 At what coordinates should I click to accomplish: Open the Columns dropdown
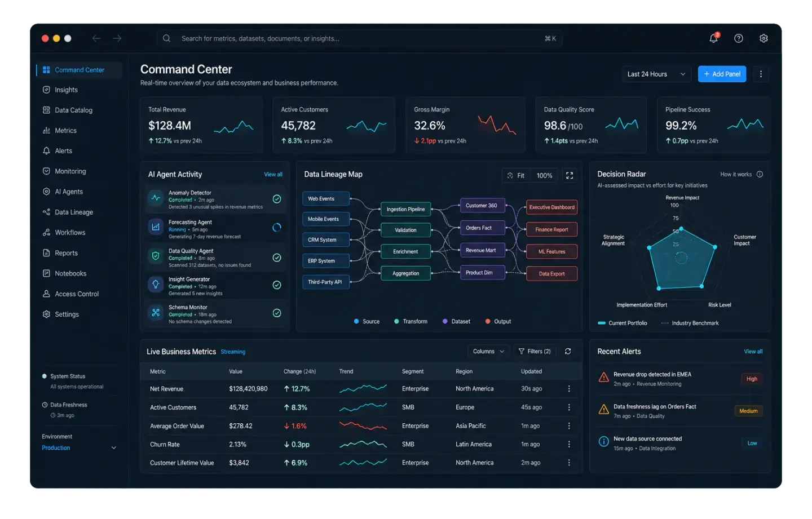pos(488,351)
